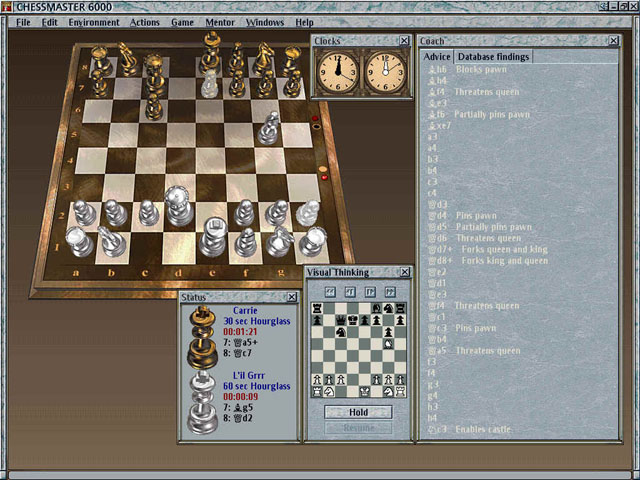Viewport: 640px width, 480px height.
Task: Select advice 'Bh6 Blocks pawn'
Action: click(467, 69)
